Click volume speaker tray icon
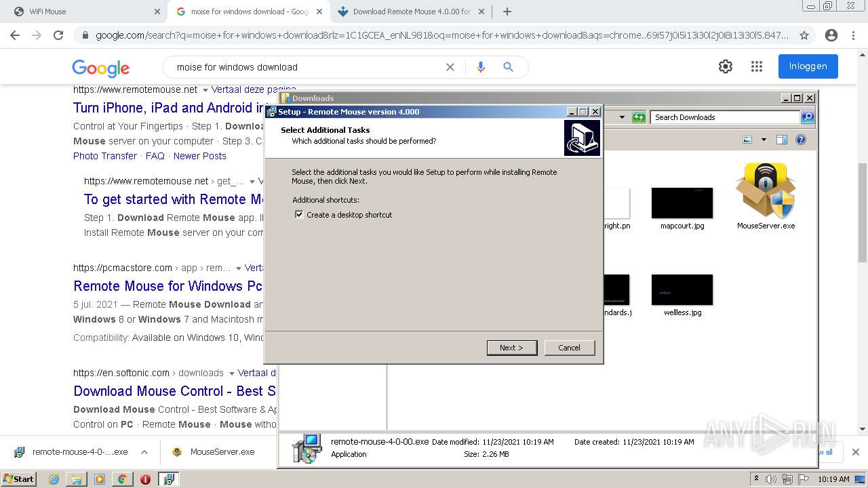Viewport: 868px width, 488px height. pyautogui.click(x=771, y=479)
